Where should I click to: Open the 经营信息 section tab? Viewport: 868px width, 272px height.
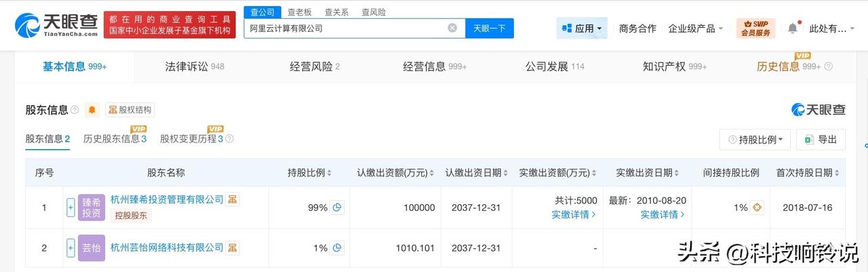click(435, 66)
